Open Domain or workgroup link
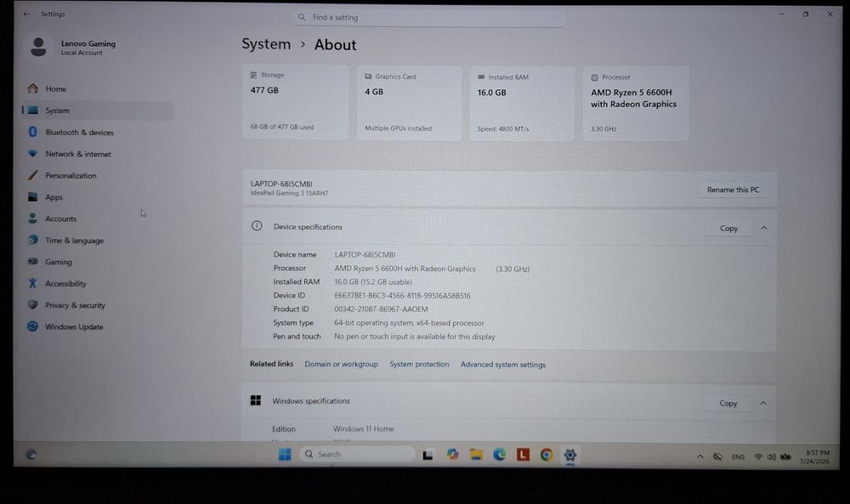The width and height of the screenshot is (850, 504). pos(341,364)
